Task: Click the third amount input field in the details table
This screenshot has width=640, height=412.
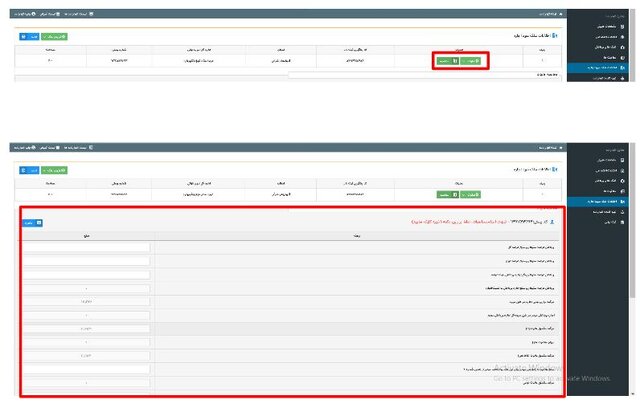Action: [x=86, y=275]
